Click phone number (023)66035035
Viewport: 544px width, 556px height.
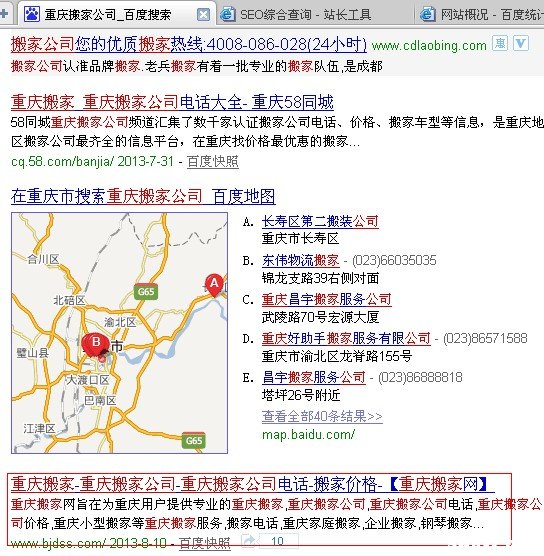coord(394,261)
